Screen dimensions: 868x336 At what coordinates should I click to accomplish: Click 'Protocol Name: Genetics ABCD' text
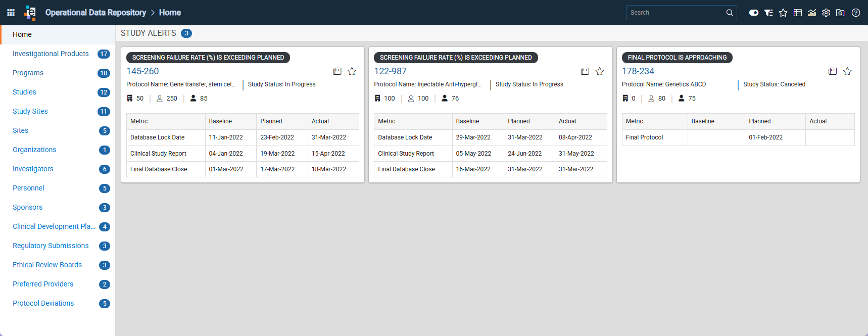pyautogui.click(x=664, y=84)
